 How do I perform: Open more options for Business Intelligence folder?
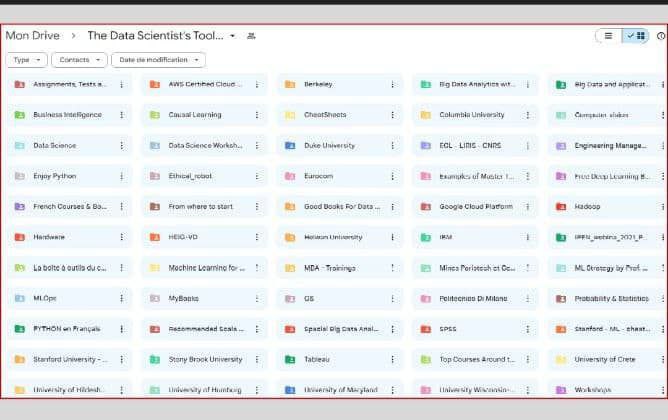click(x=122, y=115)
